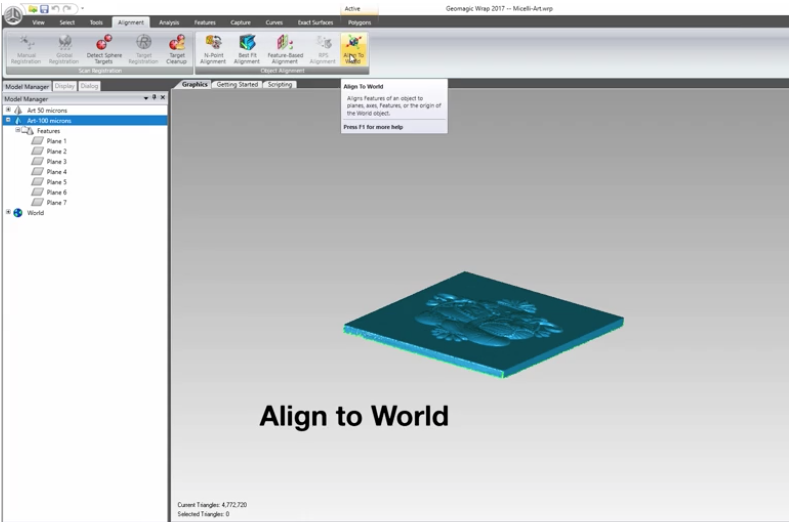Open the Getting Started tab
Screen dimensions: 789x522
point(237,85)
